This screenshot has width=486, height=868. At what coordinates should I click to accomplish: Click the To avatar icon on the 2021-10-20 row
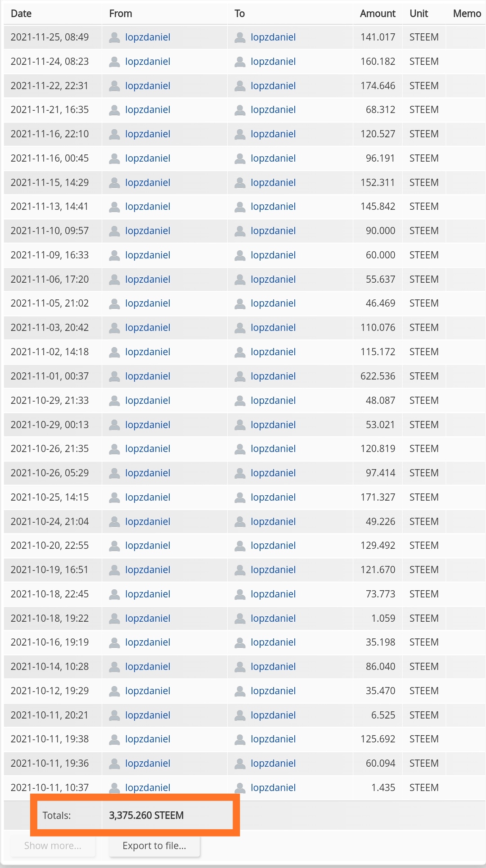(240, 546)
